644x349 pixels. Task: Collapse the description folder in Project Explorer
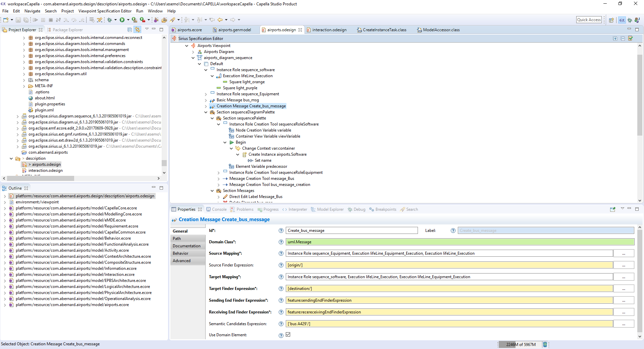(x=11, y=158)
